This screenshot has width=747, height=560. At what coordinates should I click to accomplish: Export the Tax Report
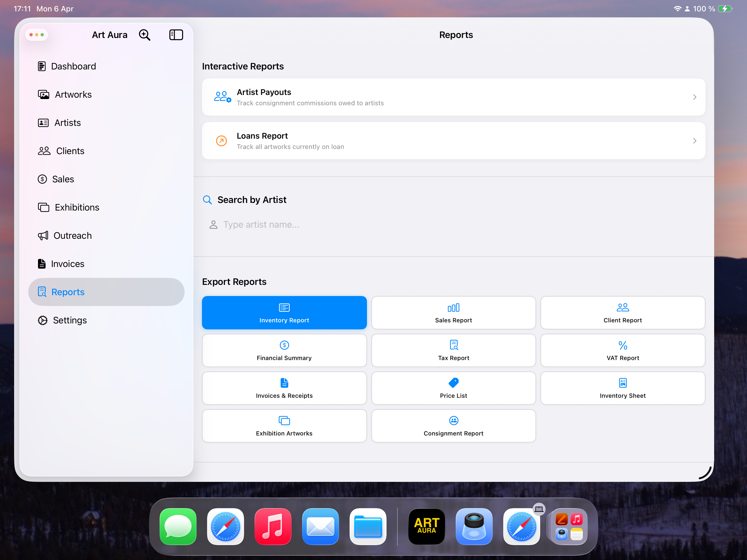click(x=453, y=350)
